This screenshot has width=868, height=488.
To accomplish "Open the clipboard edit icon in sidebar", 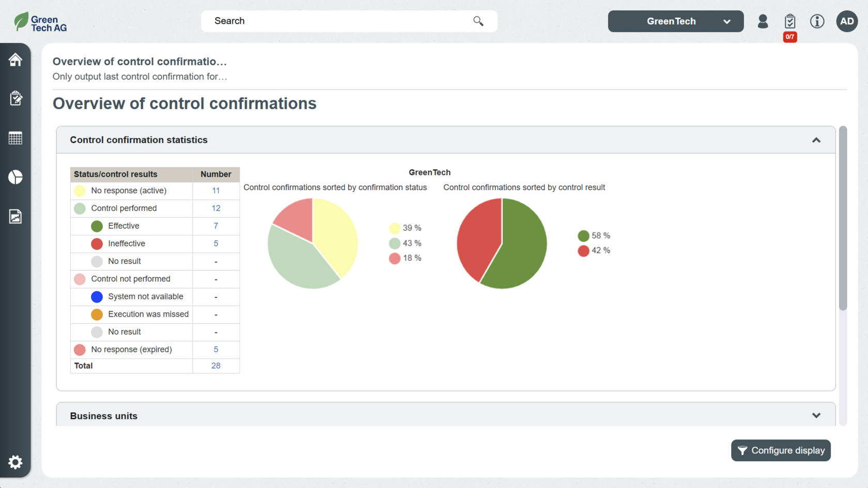I will click(15, 98).
